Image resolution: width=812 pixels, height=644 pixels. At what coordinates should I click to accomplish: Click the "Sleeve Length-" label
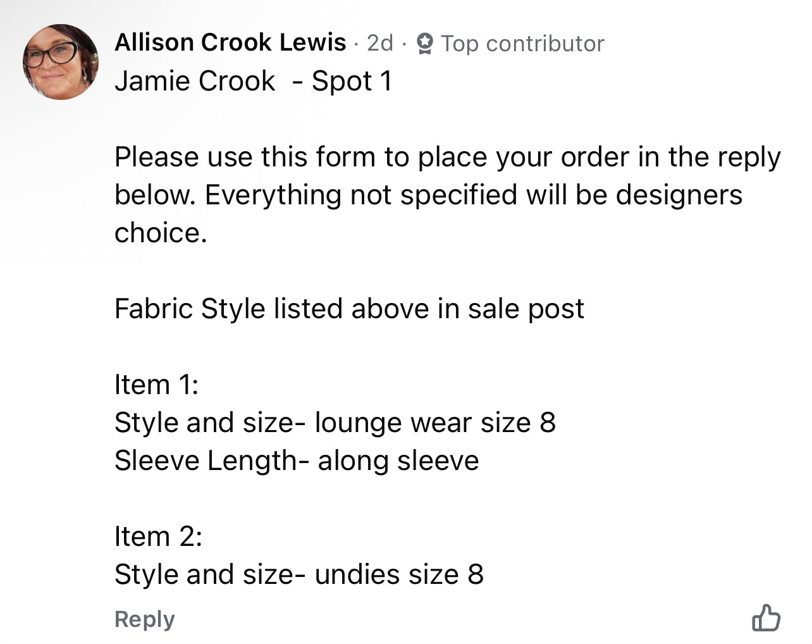click(212, 461)
